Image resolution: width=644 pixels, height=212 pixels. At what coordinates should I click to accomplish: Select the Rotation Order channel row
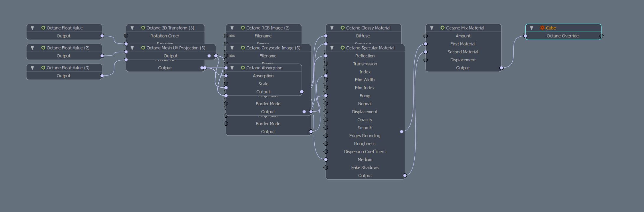click(165, 36)
